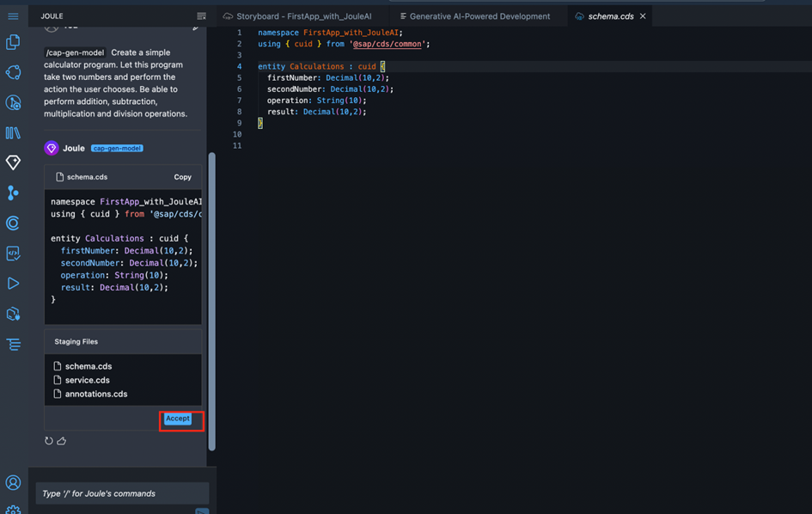This screenshot has width=812, height=514.
Task: Select service.cds in Staging Files
Action: tap(87, 380)
